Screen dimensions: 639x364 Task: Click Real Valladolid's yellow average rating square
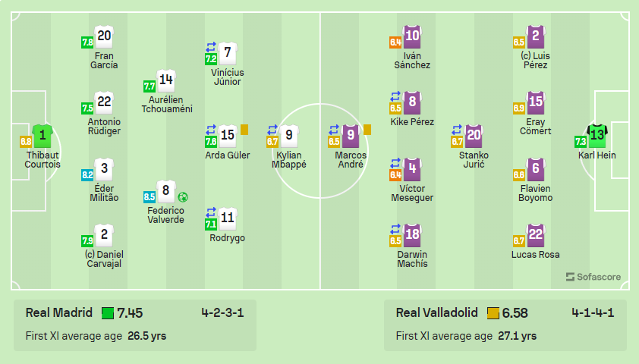(x=493, y=313)
